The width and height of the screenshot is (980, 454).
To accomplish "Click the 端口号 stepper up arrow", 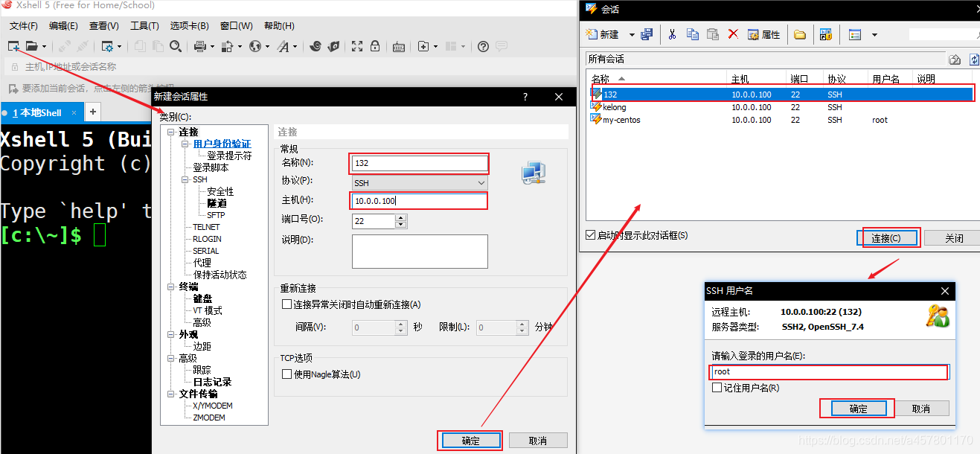I will [401, 217].
